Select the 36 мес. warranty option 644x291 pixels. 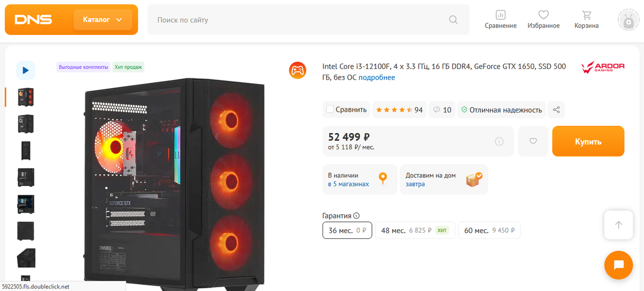tap(347, 230)
